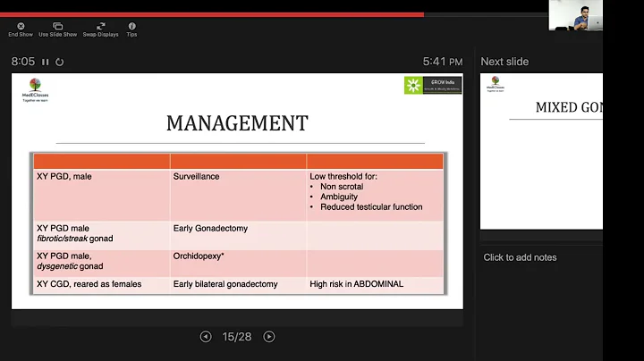Image resolution: width=644 pixels, height=361 pixels.
Task: Click Swap Displays icon
Action: [x=100, y=26]
